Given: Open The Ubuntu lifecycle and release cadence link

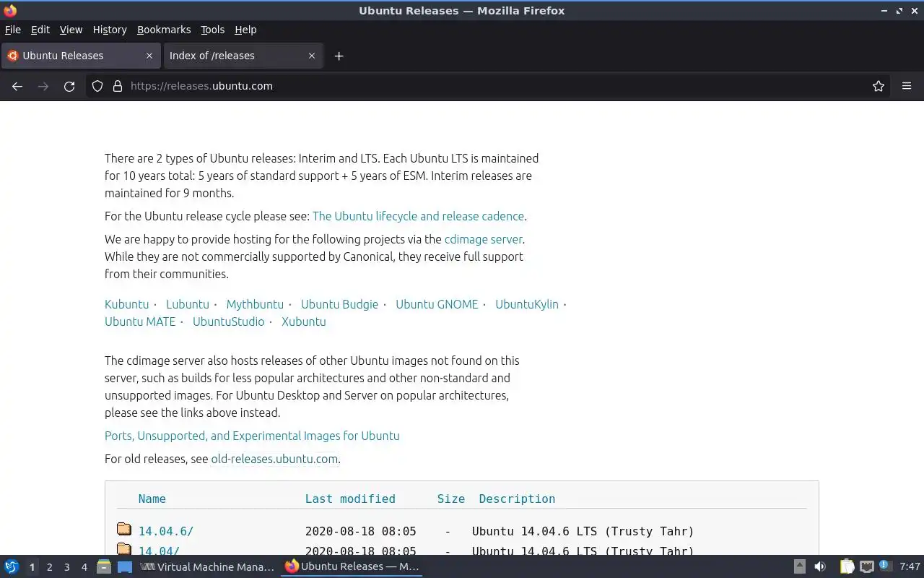Looking at the screenshot, I should coord(418,216).
